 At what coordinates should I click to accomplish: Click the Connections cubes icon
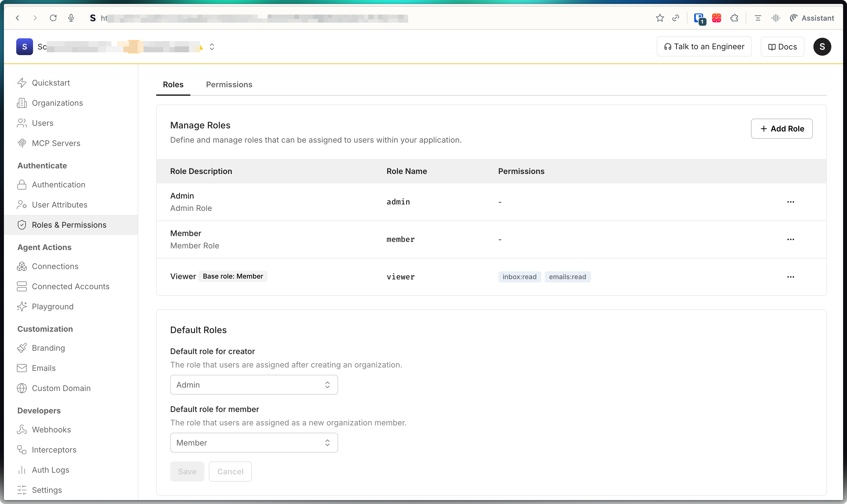[x=22, y=266]
